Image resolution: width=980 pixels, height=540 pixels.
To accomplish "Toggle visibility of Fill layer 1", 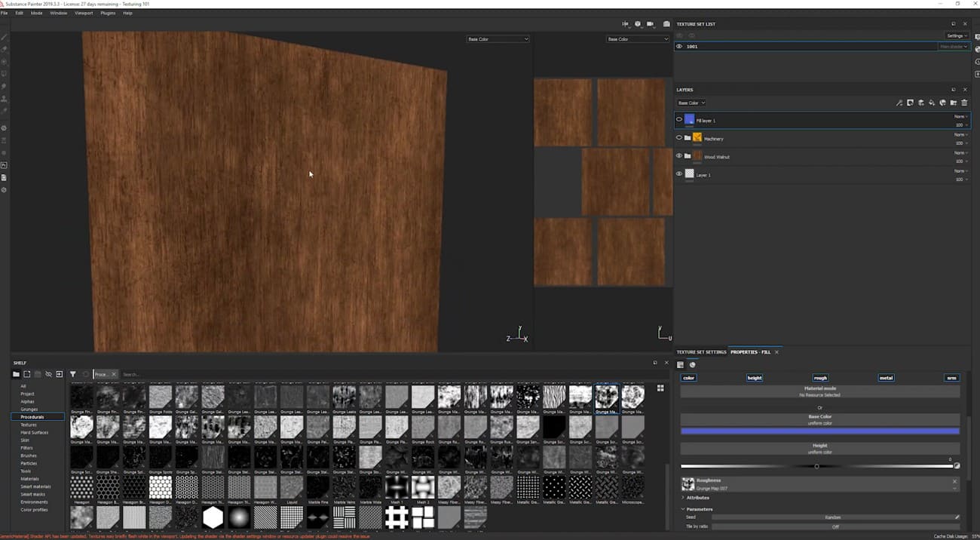I will pyautogui.click(x=679, y=120).
